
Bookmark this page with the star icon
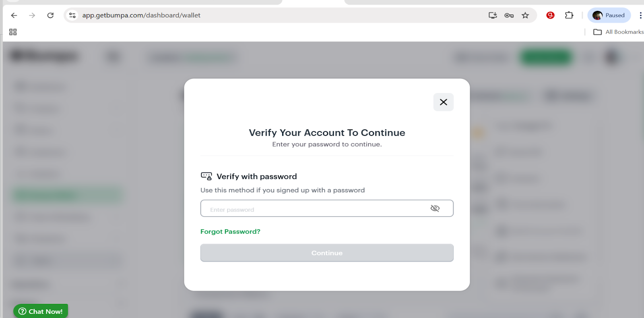point(525,15)
